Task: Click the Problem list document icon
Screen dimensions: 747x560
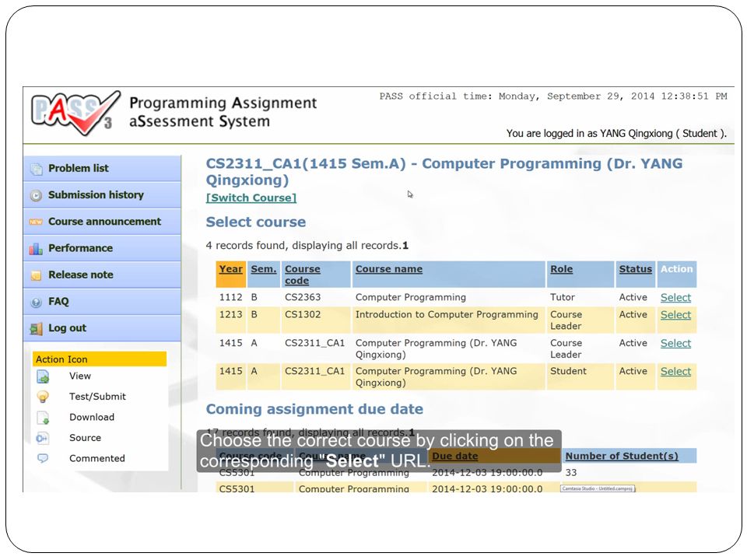Action: click(37, 169)
